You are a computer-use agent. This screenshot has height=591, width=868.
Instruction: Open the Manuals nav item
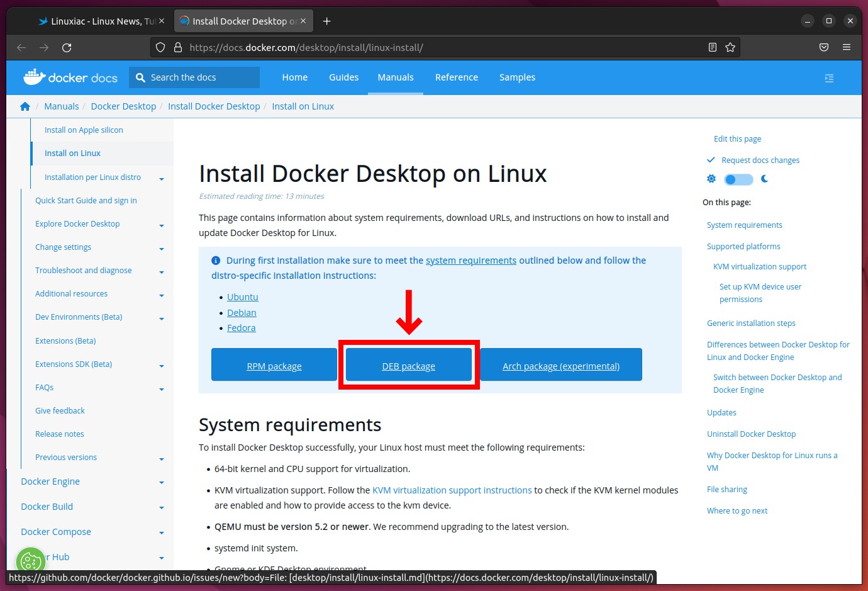tap(396, 77)
